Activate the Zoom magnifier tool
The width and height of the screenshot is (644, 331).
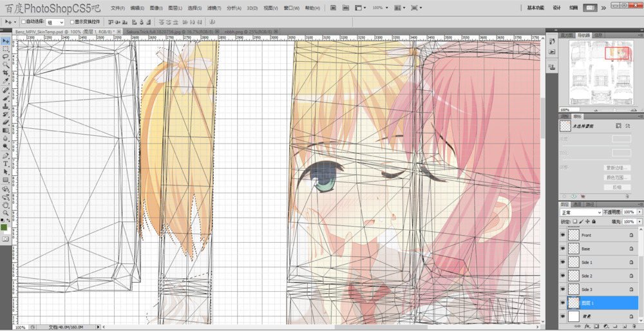[x=6, y=212]
